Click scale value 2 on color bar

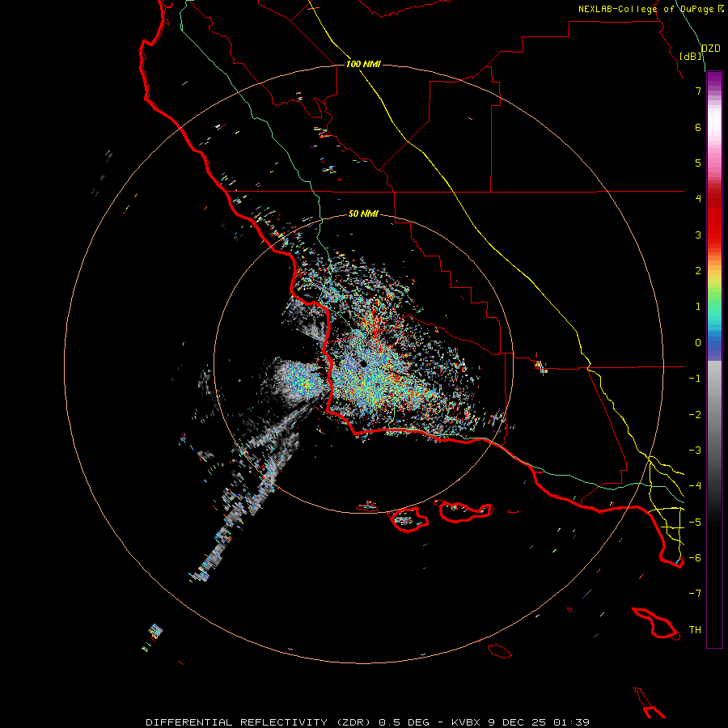click(698, 271)
